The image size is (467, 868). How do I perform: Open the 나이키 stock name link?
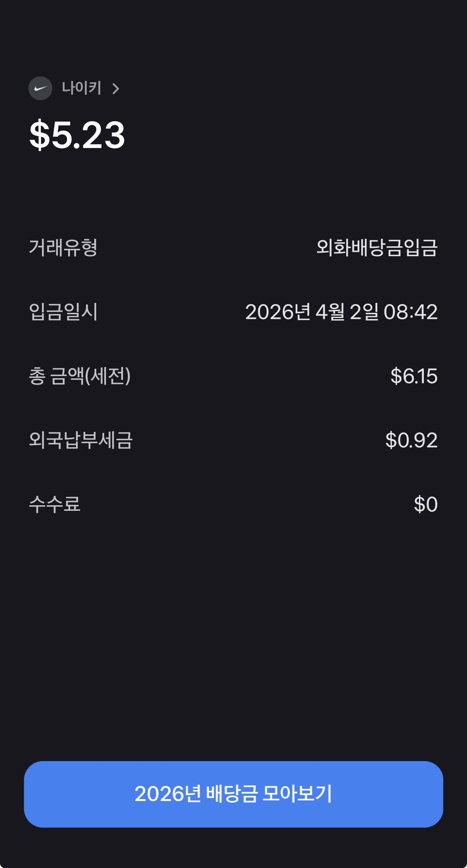[82, 88]
